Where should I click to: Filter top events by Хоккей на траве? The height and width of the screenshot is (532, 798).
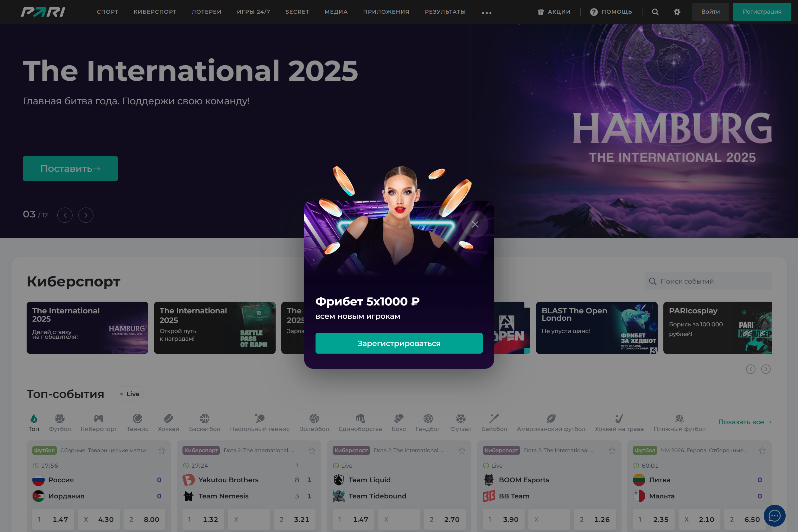619,422
